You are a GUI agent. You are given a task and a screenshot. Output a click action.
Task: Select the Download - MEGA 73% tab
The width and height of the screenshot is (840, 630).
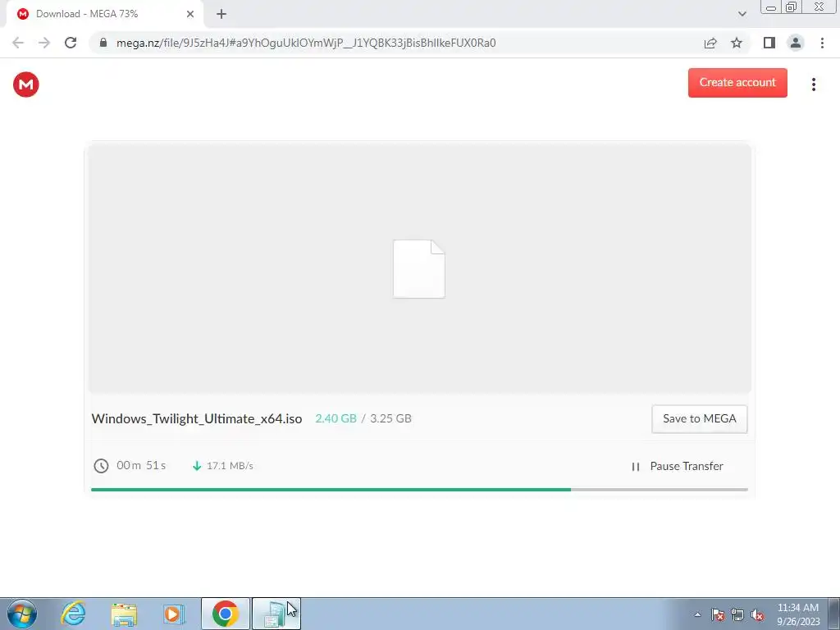click(104, 14)
